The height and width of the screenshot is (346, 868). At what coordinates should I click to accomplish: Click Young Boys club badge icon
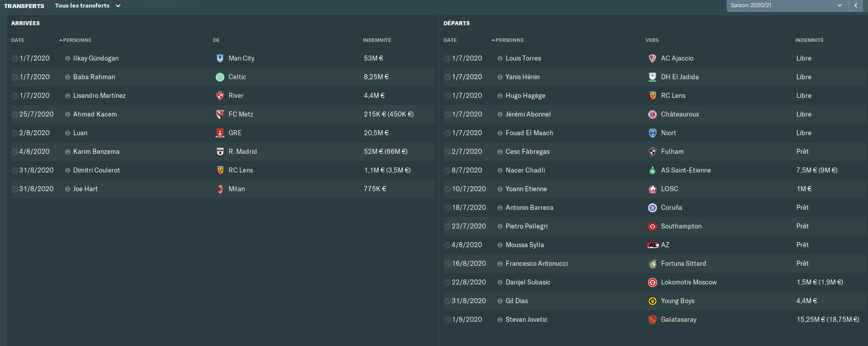pos(653,301)
